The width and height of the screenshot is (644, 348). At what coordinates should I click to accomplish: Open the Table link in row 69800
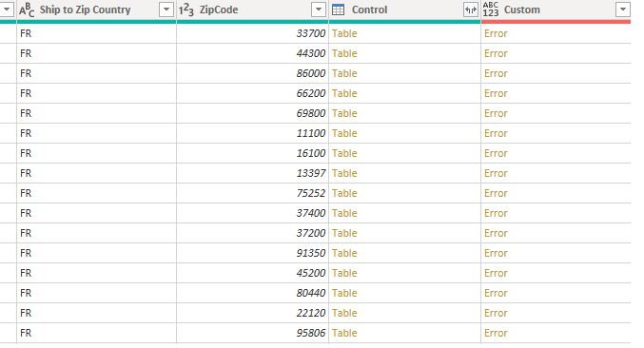coord(344,114)
